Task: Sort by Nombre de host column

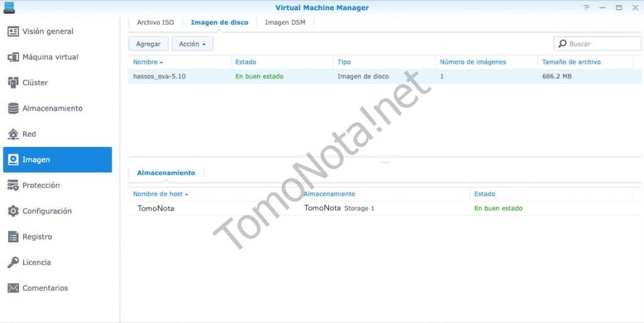Action: [x=160, y=194]
